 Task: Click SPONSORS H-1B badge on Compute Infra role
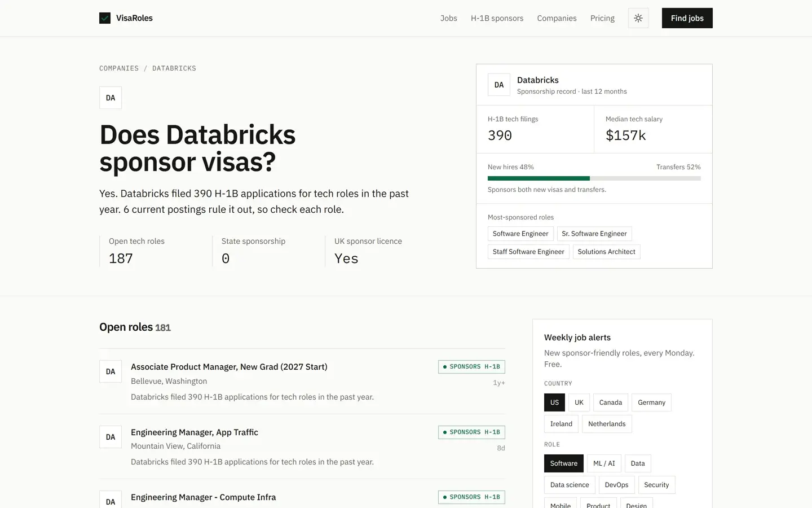pyautogui.click(x=471, y=497)
